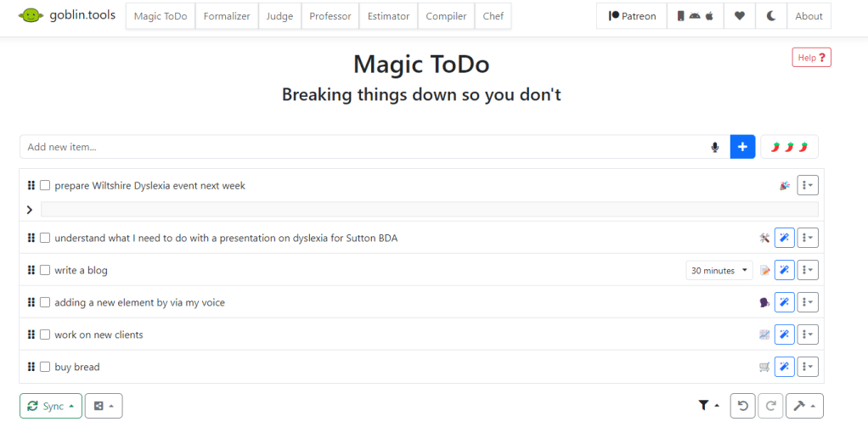Toggle dark mode with the moon icon
The image size is (868, 433).
(771, 16)
